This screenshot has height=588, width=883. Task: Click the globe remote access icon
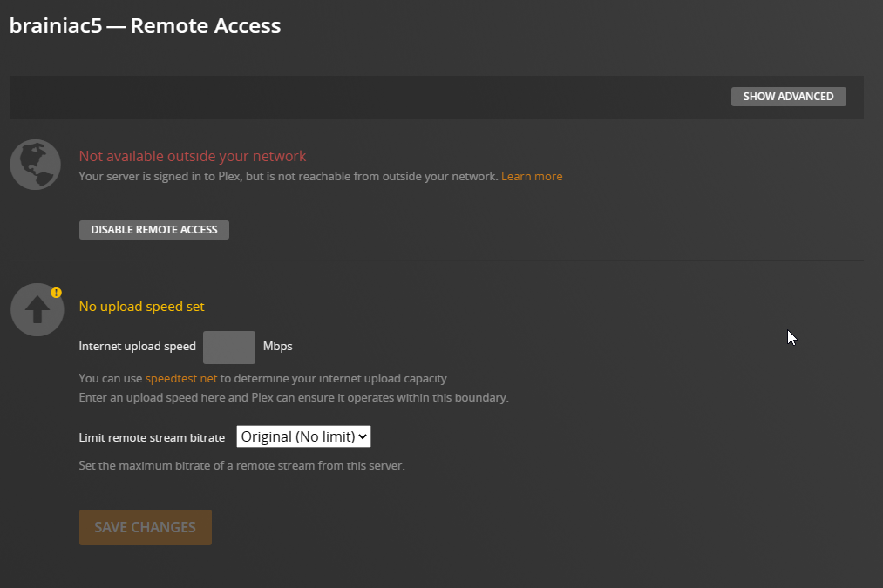pyautogui.click(x=36, y=165)
